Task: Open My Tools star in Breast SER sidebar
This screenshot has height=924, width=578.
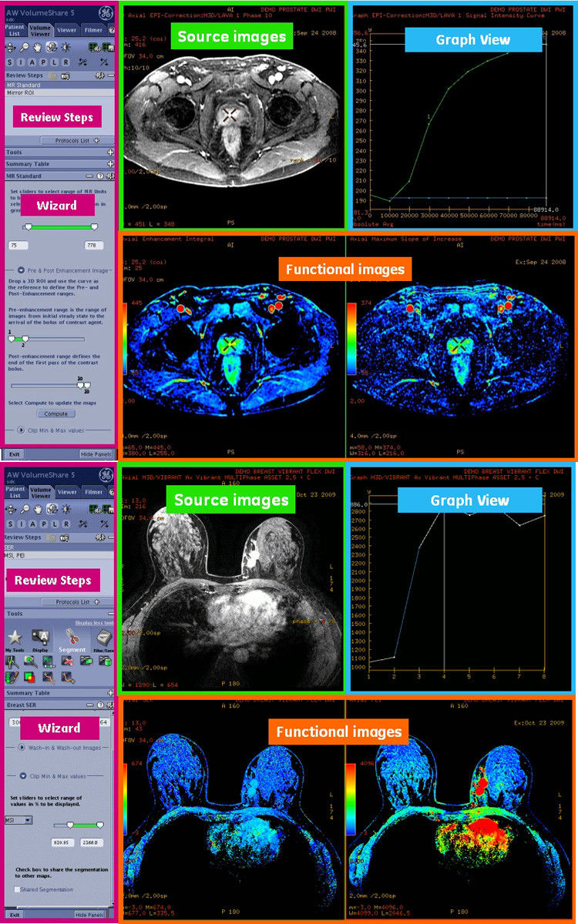Action: (15, 641)
